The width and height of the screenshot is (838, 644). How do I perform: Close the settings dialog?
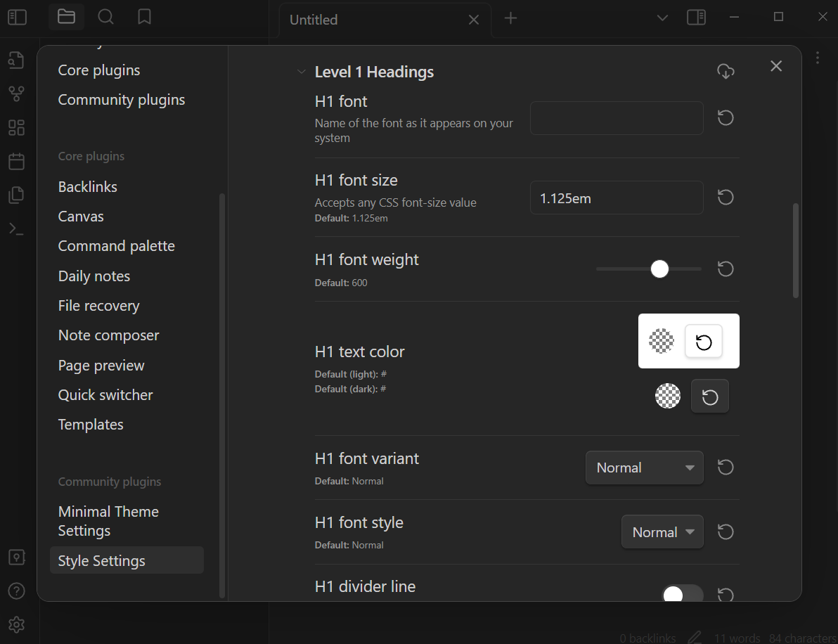click(x=776, y=66)
